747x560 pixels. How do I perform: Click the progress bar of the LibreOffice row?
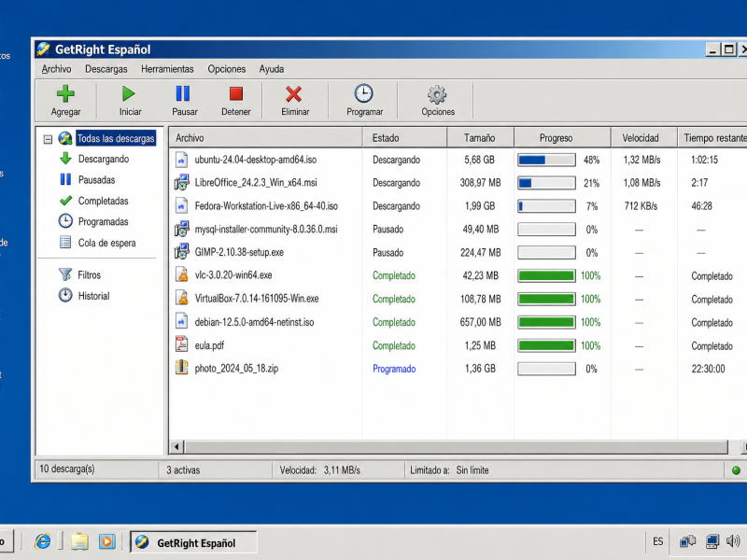pyautogui.click(x=546, y=183)
